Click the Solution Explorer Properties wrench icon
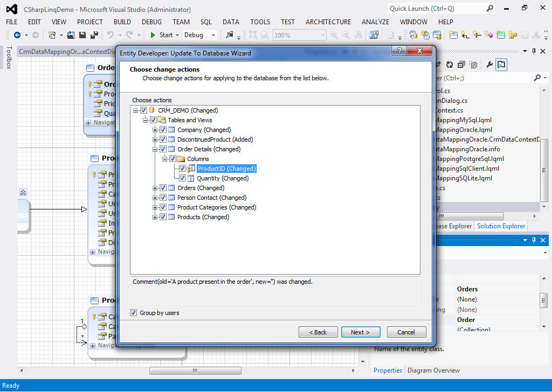Viewport: 552px width, 392px height. point(489,65)
